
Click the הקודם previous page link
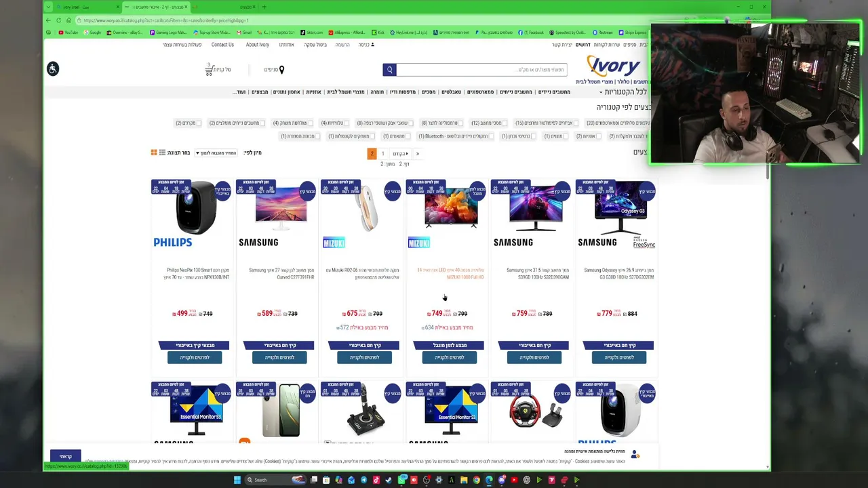pos(399,154)
